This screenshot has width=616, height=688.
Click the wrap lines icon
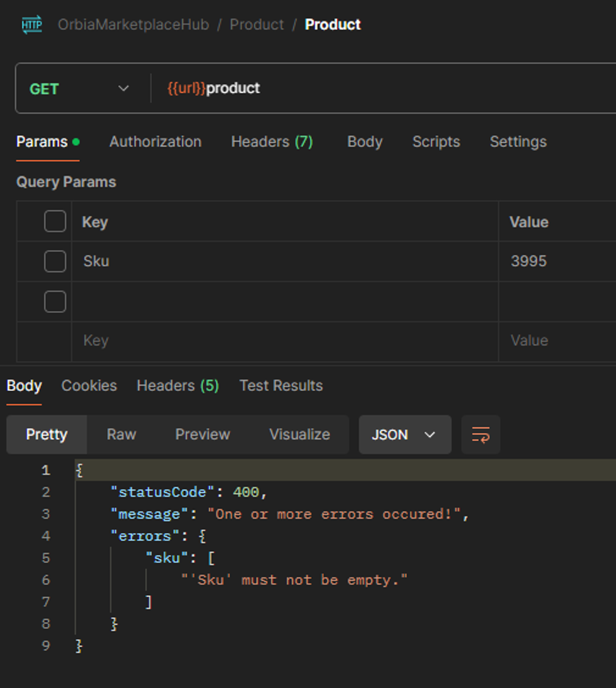tap(481, 435)
